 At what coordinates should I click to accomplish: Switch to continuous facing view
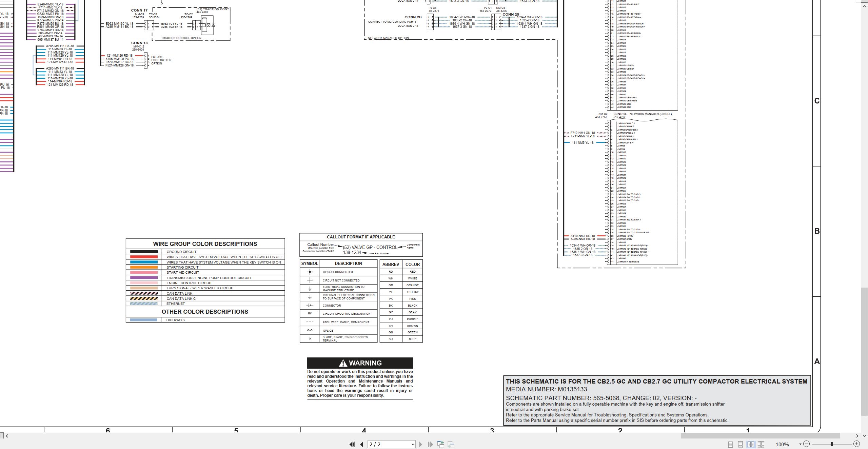761,444
